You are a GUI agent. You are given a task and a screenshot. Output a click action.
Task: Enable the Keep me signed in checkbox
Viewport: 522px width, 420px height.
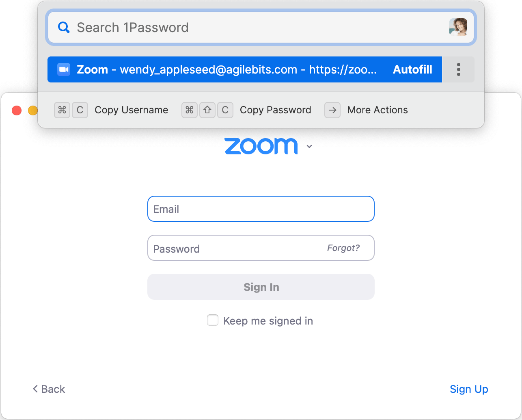pos(213,320)
